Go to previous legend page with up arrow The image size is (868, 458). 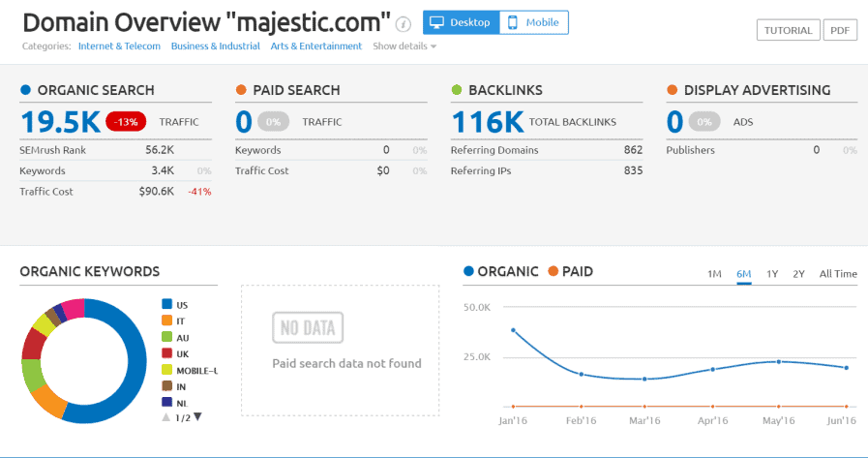[165, 417]
